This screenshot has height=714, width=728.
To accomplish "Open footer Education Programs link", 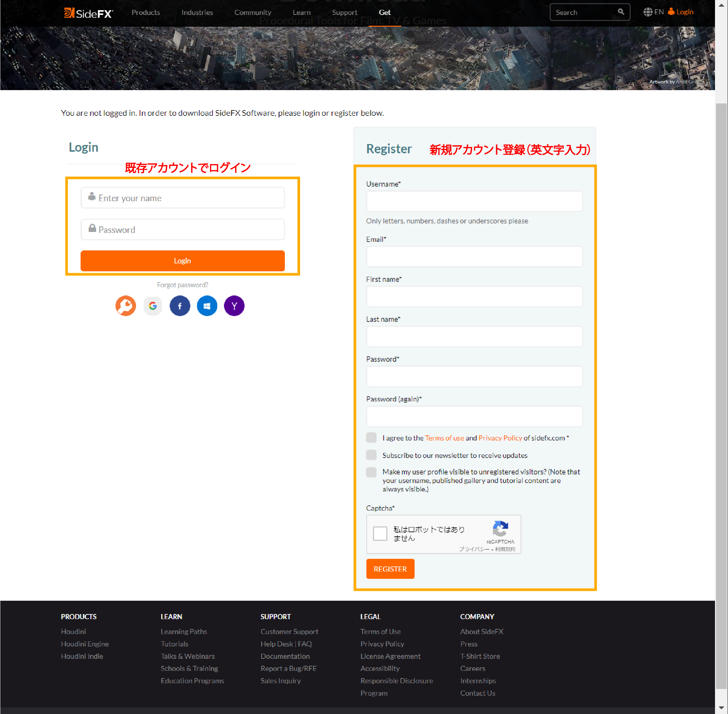I will coord(192,681).
